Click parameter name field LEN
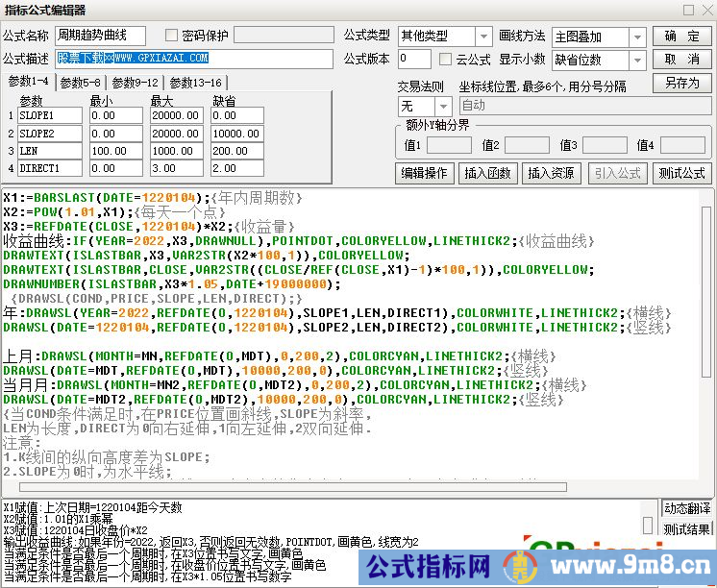Screen dimensions: 717x588 click(50, 151)
